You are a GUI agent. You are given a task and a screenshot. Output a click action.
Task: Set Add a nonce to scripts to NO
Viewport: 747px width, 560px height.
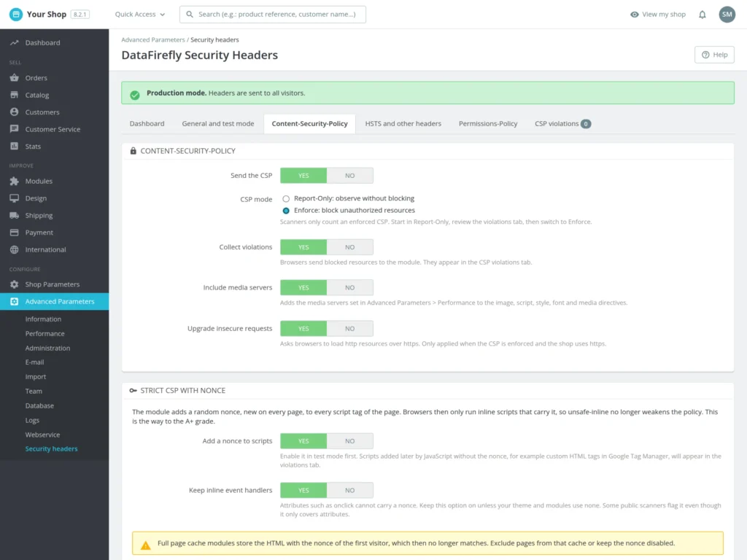click(349, 441)
